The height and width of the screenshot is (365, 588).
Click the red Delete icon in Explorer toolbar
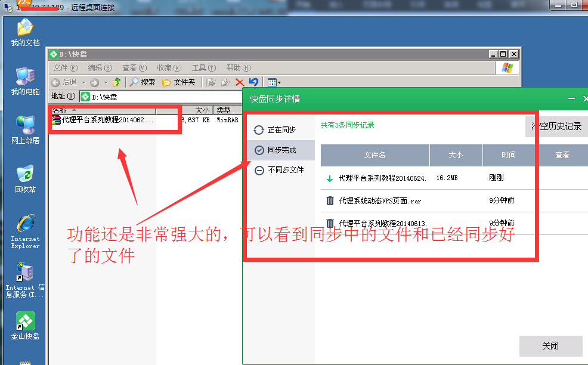coord(240,82)
